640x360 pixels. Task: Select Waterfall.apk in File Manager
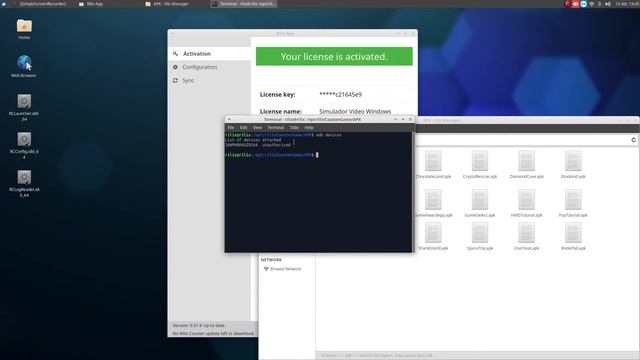[x=573, y=236]
